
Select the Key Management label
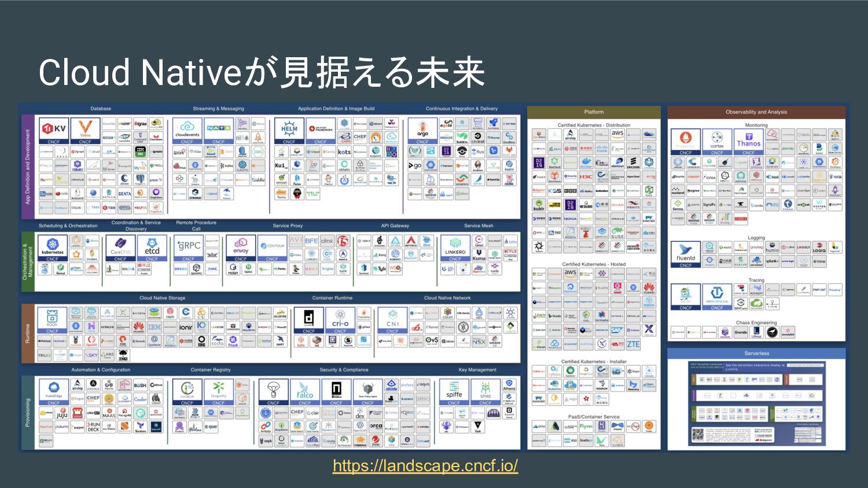click(477, 370)
